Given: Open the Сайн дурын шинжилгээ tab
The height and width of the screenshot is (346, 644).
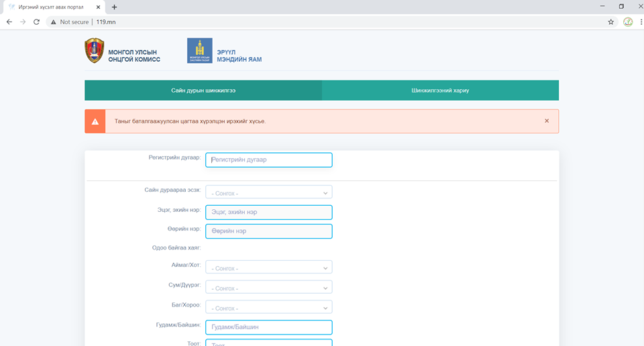Looking at the screenshot, I should tap(203, 91).
